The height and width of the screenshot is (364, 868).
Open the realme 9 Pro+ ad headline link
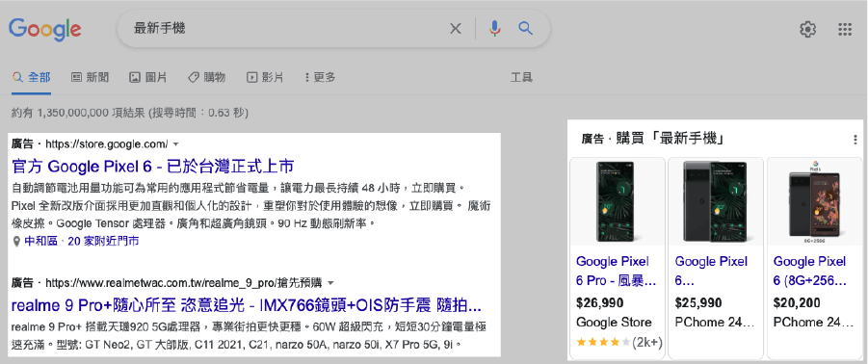[247, 305]
